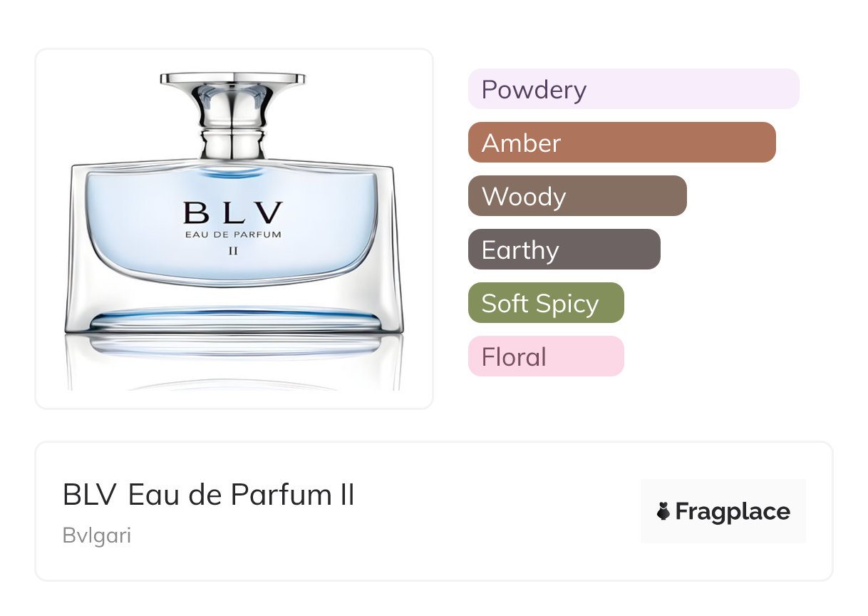Select the Floral accord bar
The height and width of the screenshot is (616, 868).
tap(546, 356)
